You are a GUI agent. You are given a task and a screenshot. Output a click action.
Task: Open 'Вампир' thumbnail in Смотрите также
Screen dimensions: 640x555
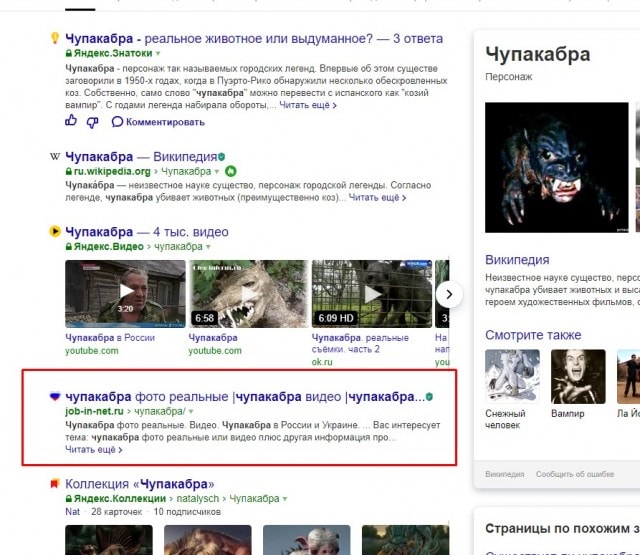click(x=578, y=376)
